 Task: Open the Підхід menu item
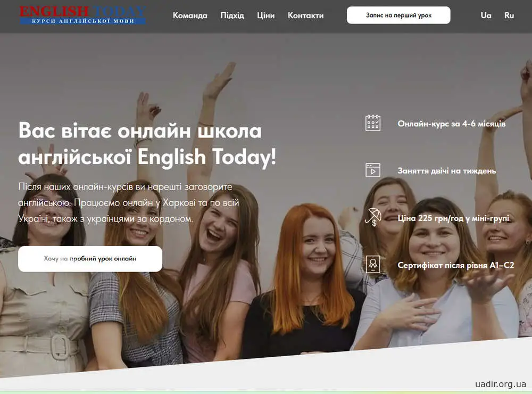tap(232, 15)
